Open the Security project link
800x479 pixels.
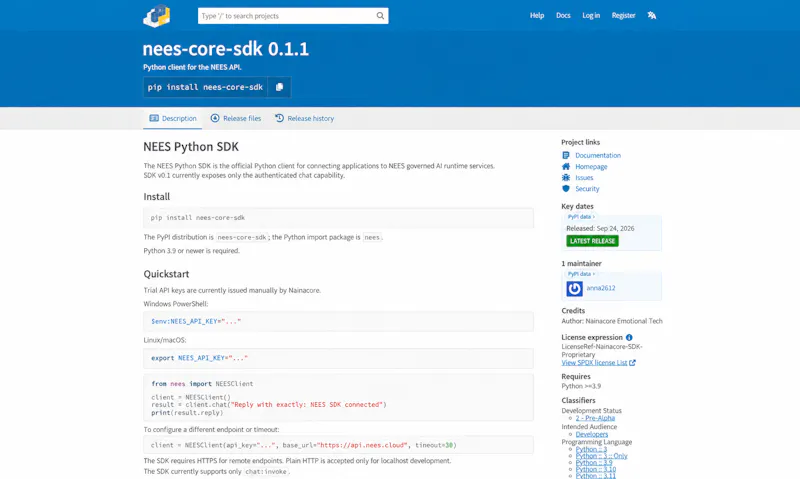coord(587,189)
